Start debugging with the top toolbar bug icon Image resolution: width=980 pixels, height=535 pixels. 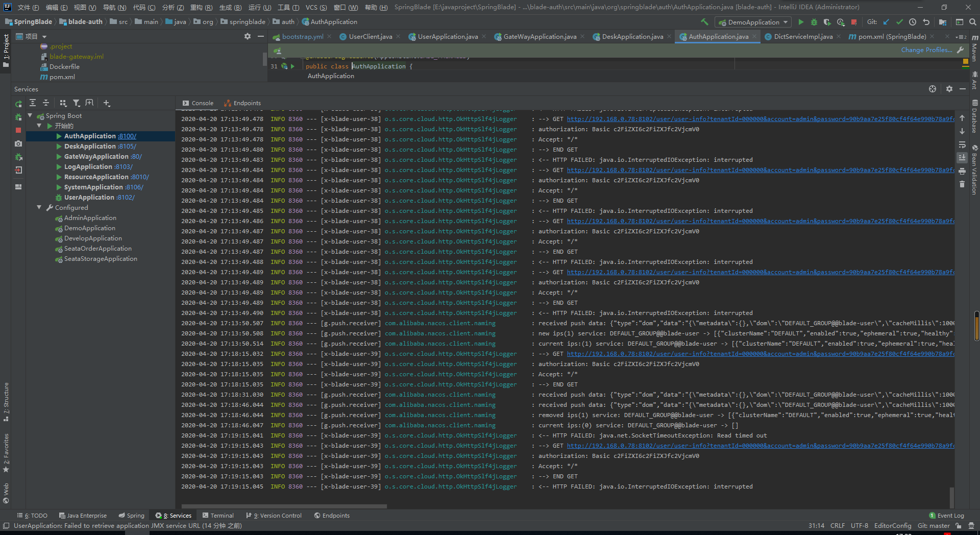pyautogui.click(x=814, y=22)
